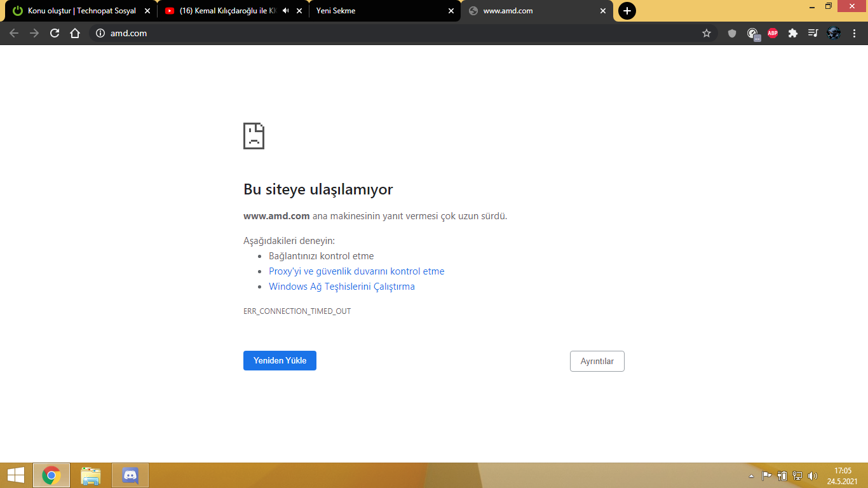Switch to the Konu oluştur Technopat Sosyal tab
The image size is (868, 488).
coord(82,11)
